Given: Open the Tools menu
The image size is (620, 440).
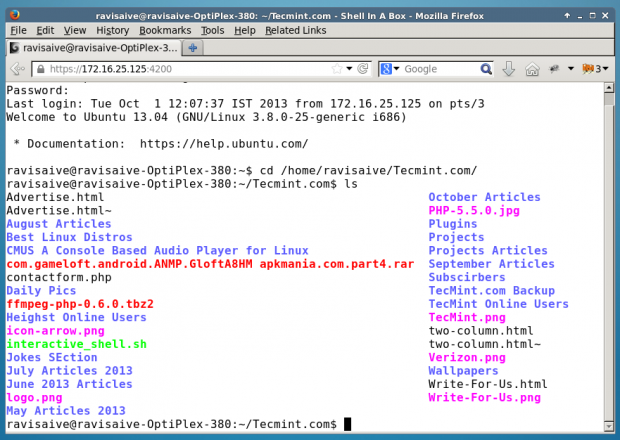Looking at the screenshot, I should coord(212,30).
